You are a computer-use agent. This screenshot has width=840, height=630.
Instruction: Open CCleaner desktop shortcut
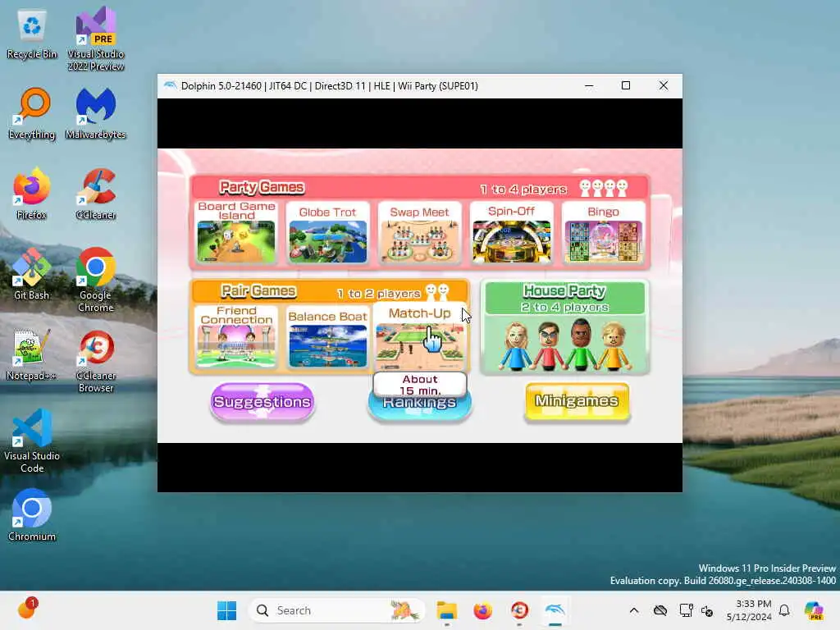point(96,194)
